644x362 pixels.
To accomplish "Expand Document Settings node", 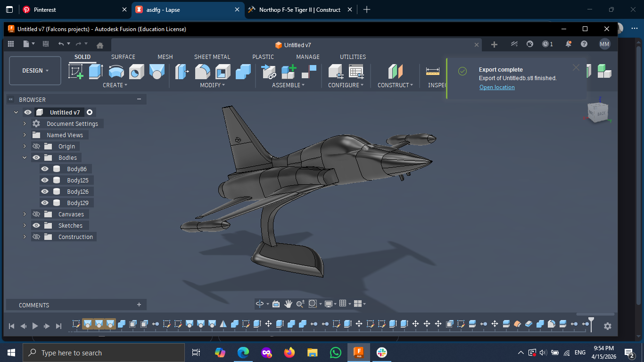I will (x=25, y=123).
